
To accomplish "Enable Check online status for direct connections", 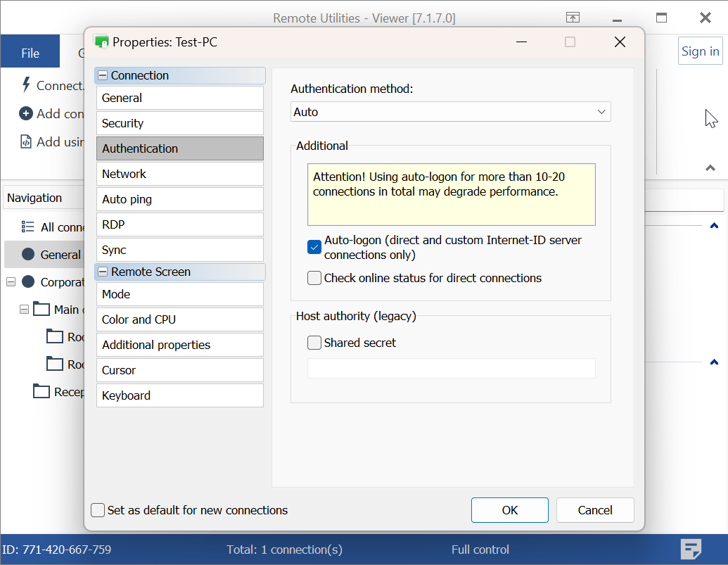I will coord(314,278).
